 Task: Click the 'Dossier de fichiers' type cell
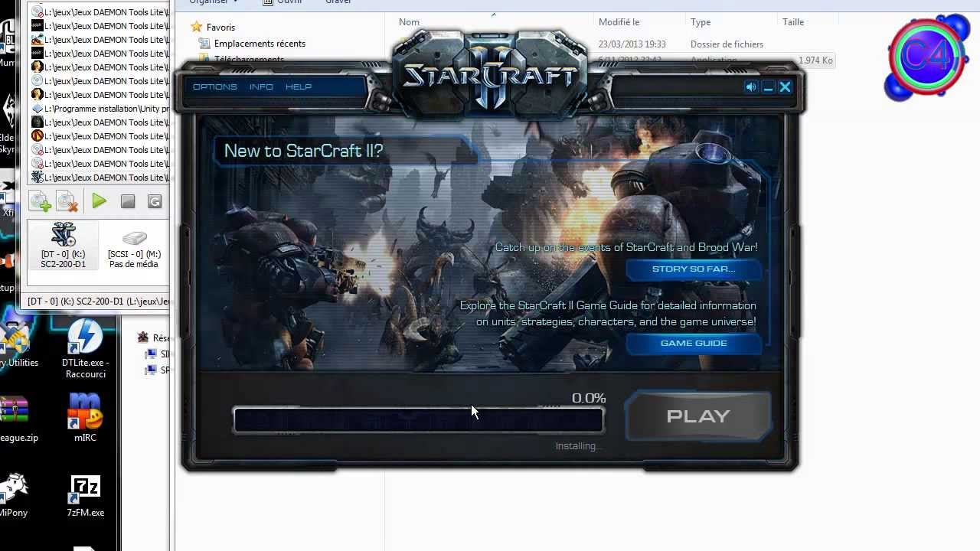[727, 44]
